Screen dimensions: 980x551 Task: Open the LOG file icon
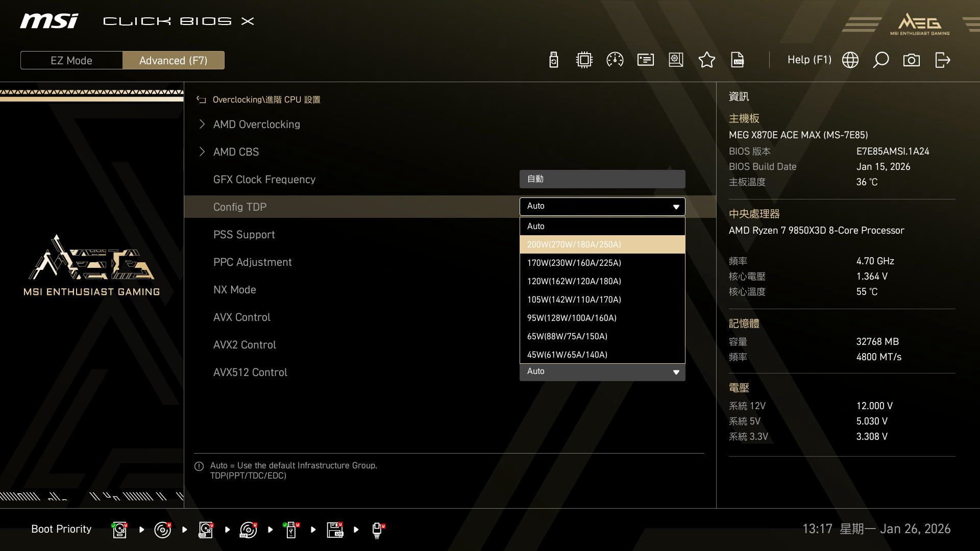click(x=738, y=60)
